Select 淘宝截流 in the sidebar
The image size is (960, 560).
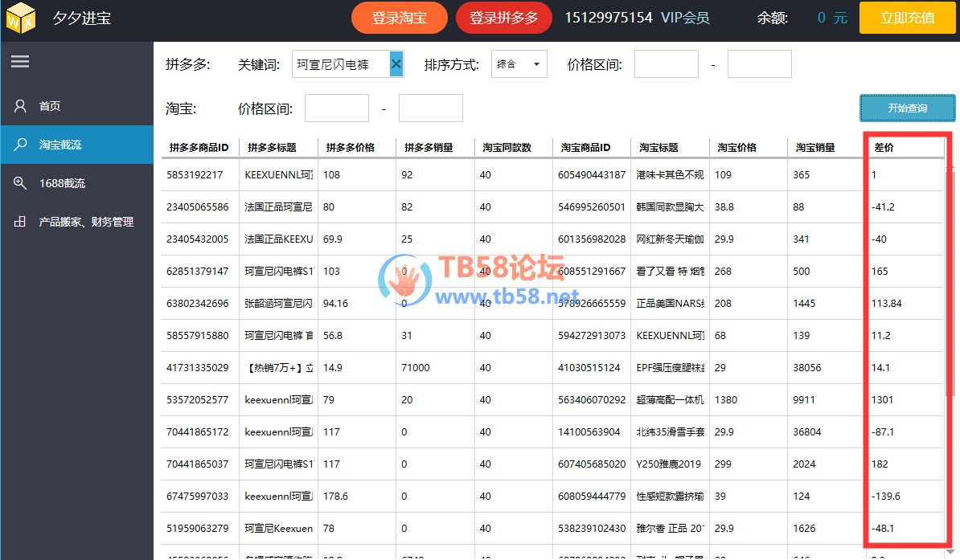point(76,145)
